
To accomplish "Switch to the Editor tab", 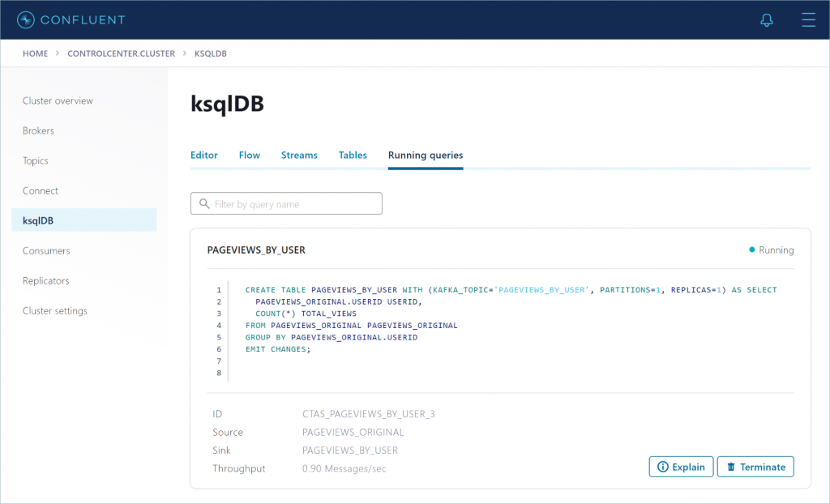I will 204,155.
